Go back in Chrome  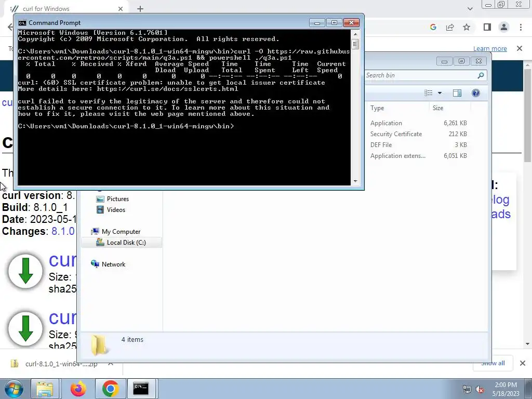click(10, 27)
